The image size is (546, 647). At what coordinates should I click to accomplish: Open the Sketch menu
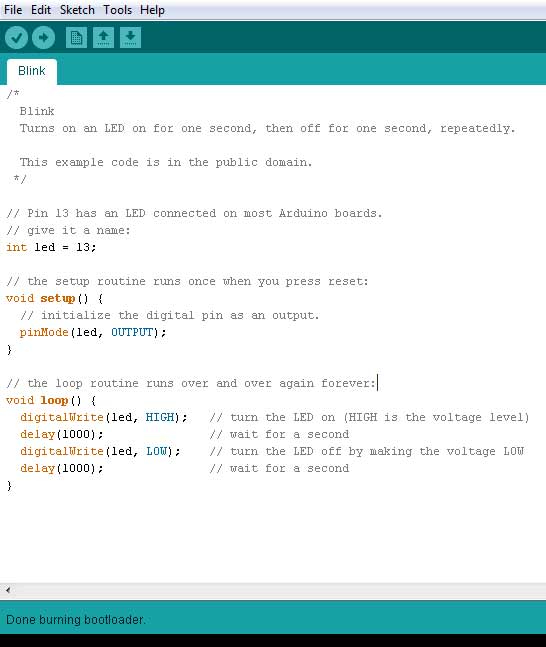[x=77, y=9]
